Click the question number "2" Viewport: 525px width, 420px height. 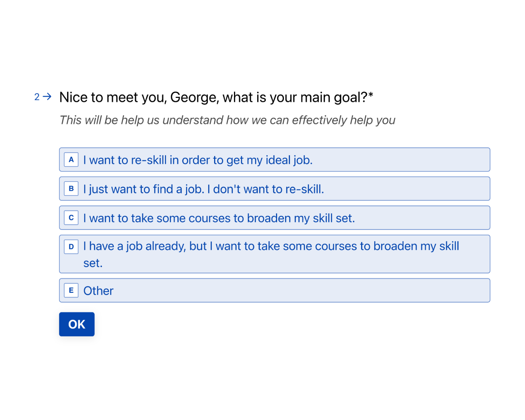37,97
